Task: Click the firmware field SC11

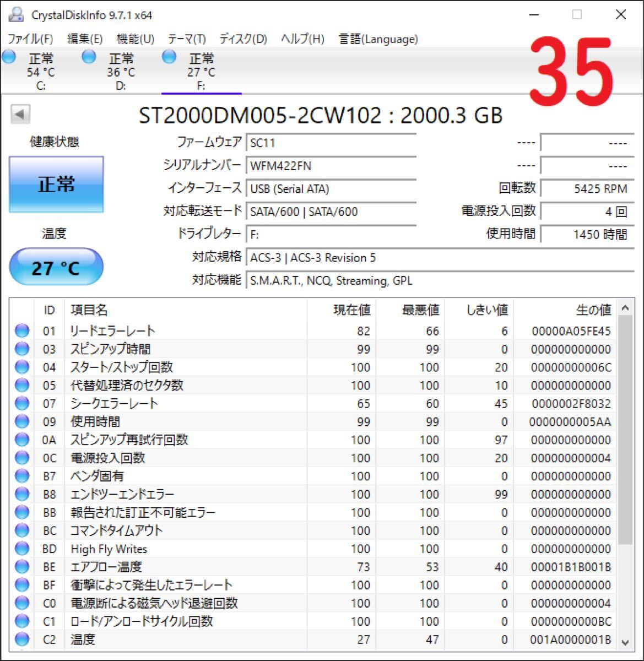Action: [331, 143]
